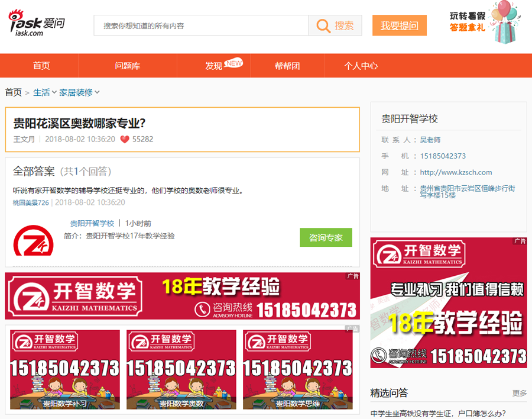Click 开智数学 logo in the sidebar ad
Viewport: 532px width, 419px height.
(x=419, y=253)
